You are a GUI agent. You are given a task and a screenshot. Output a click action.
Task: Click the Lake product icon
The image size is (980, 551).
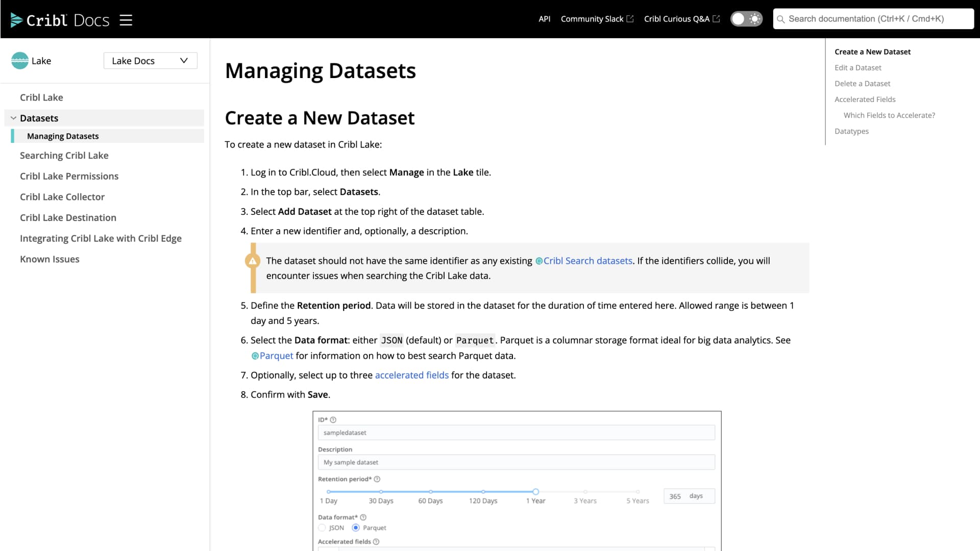click(x=20, y=61)
